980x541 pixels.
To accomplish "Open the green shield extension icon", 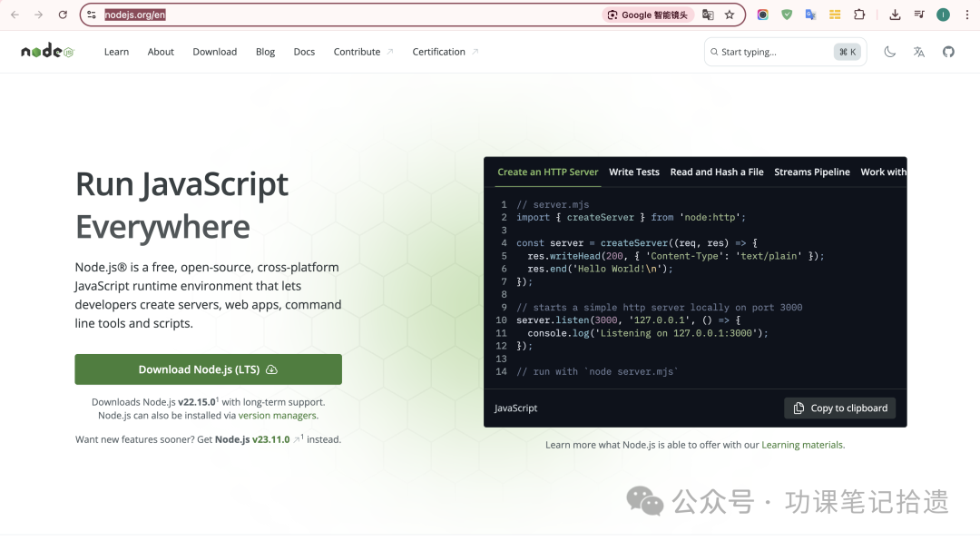I will pos(787,15).
